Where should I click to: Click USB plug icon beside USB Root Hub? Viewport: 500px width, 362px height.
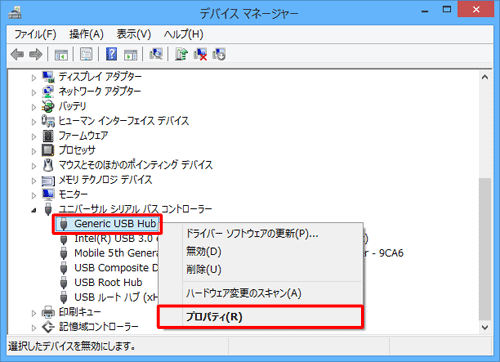pyautogui.click(x=64, y=283)
